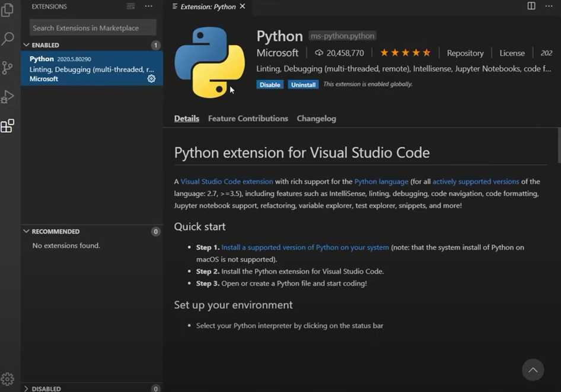Open the Run and Debug view
The height and width of the screenshot is (392, 561).
(x=7, y=97)
